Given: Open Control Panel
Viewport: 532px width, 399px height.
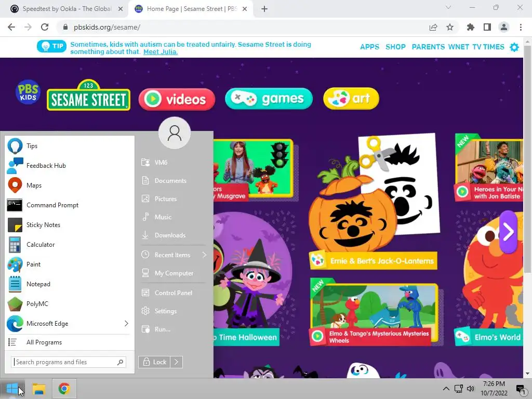Looking at the screenshot, I should pyautogui.click(x=174, y=293).
